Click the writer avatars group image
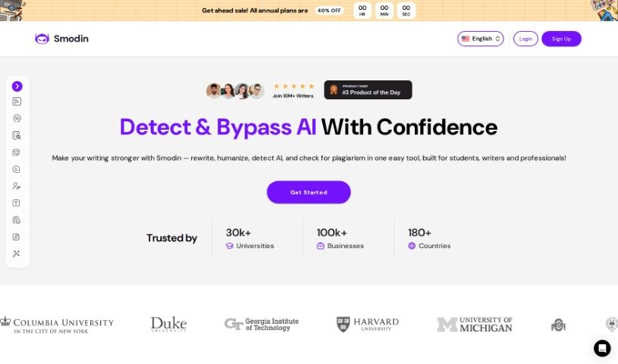This screenshot has height=364, width=618. tap(235, 91)
